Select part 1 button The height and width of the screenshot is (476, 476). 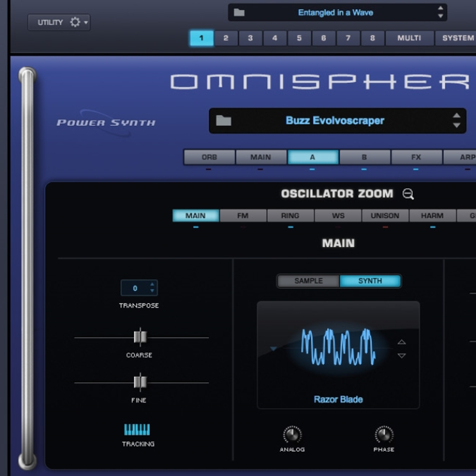tap(201, 38)
